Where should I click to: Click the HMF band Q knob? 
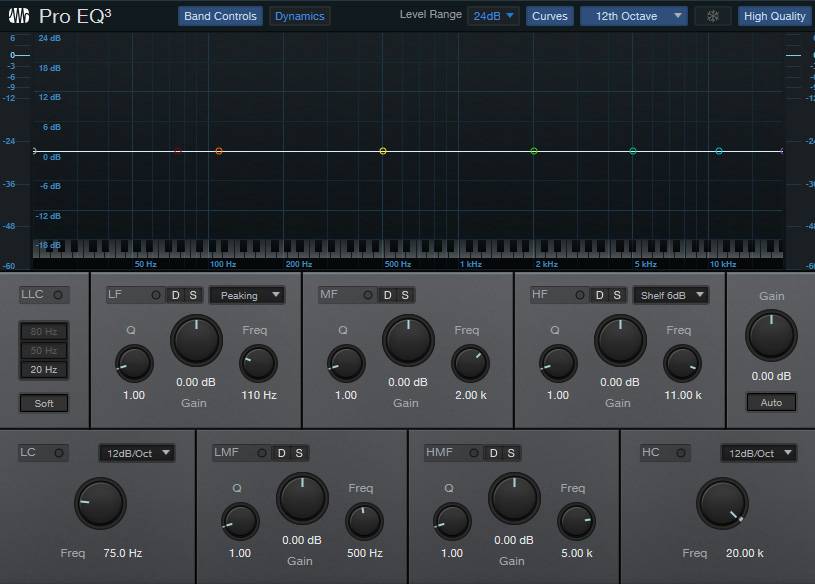(x=452, y=521)
